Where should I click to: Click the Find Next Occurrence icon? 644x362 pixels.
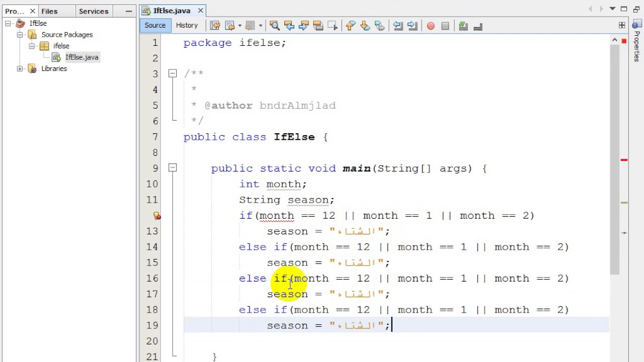[x=303, y=26]
